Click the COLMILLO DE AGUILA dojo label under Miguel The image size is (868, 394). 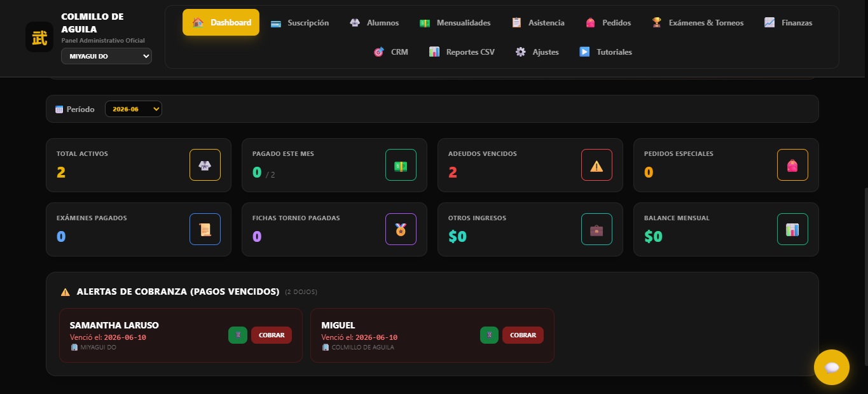point(362,348)
